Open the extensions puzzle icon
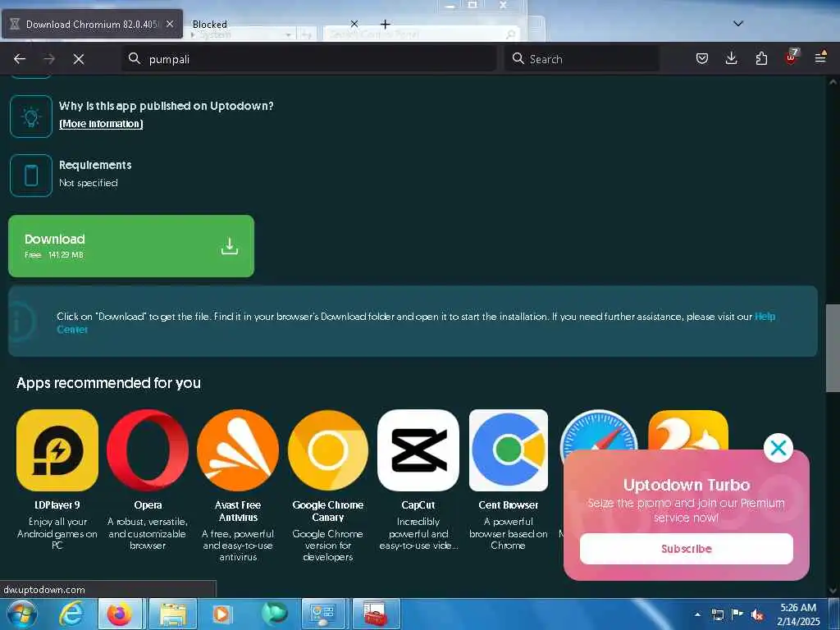Screen dimensions: 840x630 coord(761,58)
